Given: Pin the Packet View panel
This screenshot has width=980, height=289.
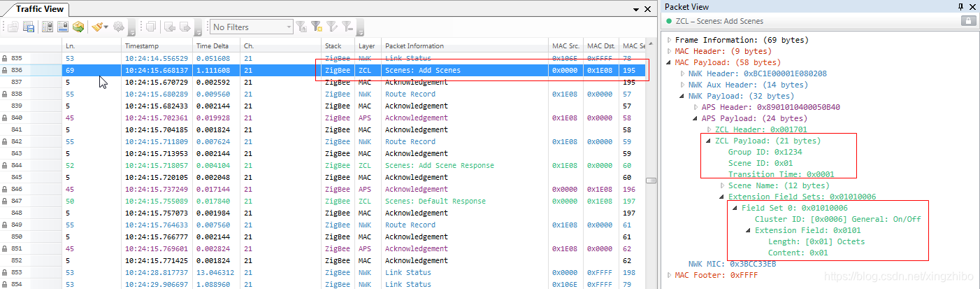Looking at the screenshot, I should 961,6.
